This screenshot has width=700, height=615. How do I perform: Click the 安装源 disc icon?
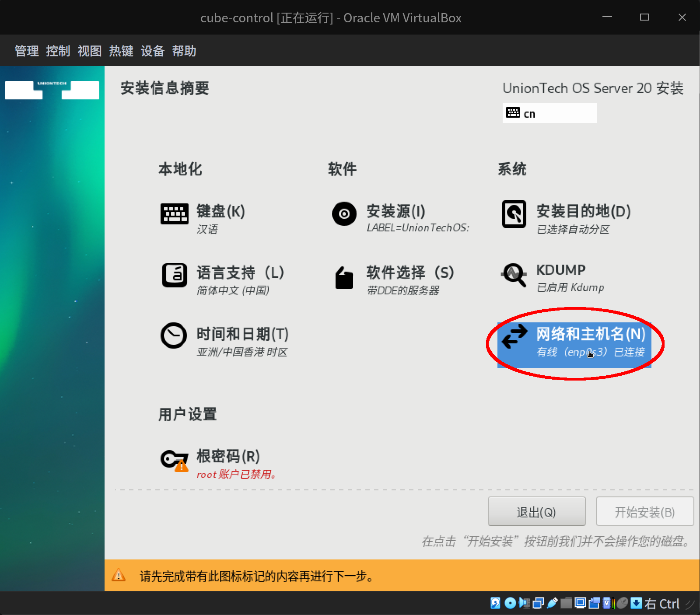344,214
